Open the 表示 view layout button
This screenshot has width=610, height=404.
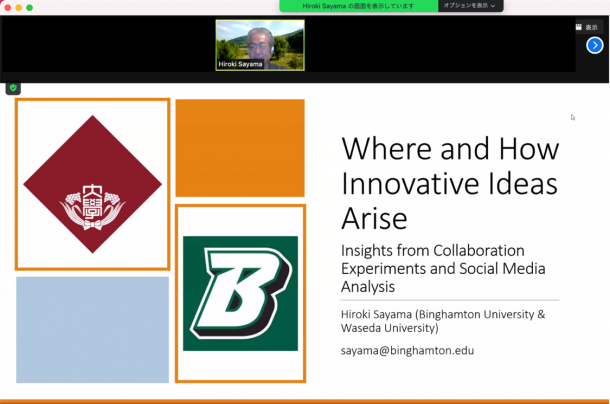tap(587, 27)
